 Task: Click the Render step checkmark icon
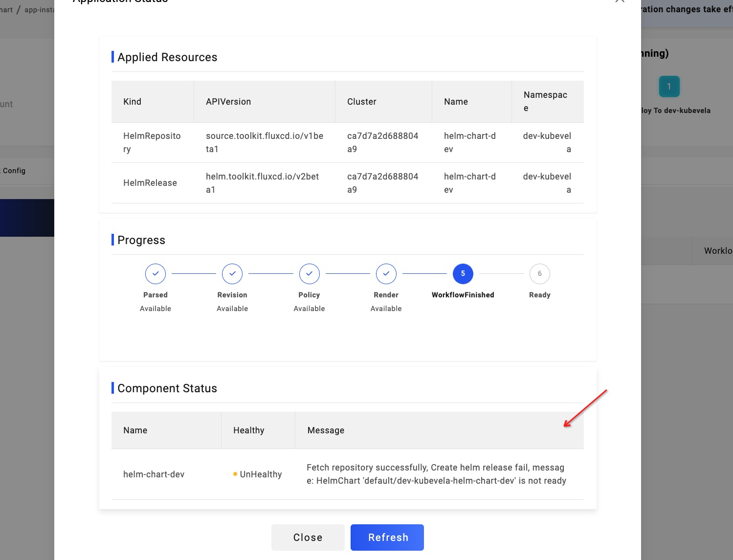click(386, 274)
